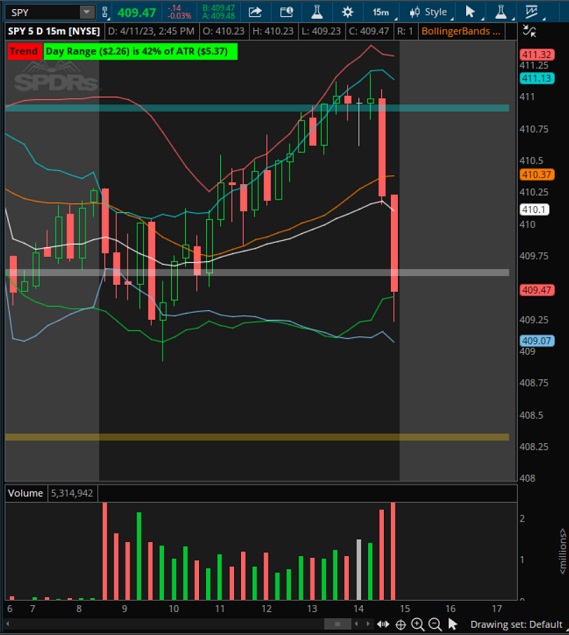Toggle the red Trend label
Viewport: 569px width, 635px height.
[x=23, y=51]
